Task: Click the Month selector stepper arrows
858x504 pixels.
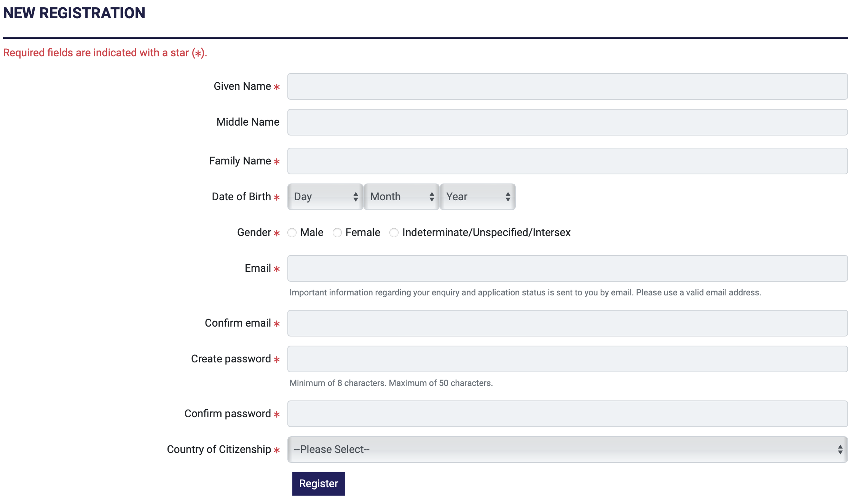Action: pyautogui.click(x=432, y=197)
